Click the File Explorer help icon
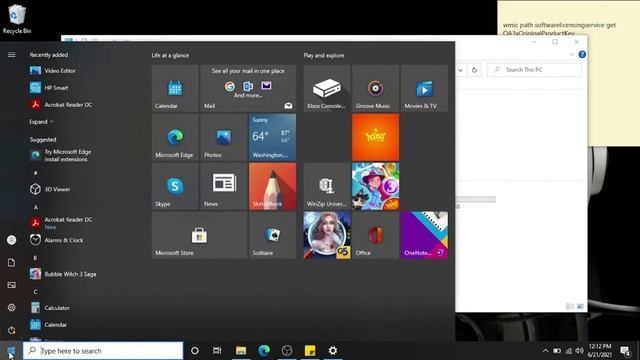 [x=582, y=54]
